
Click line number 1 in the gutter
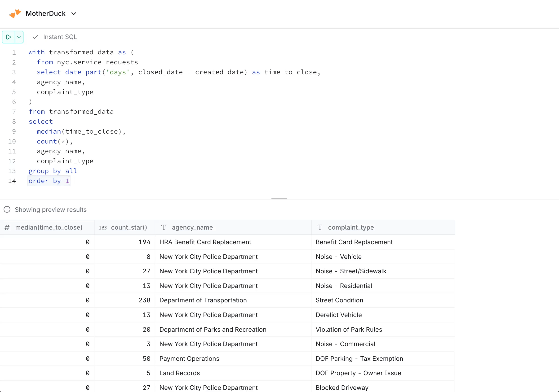pyautogui.click(x=14, y=52)
